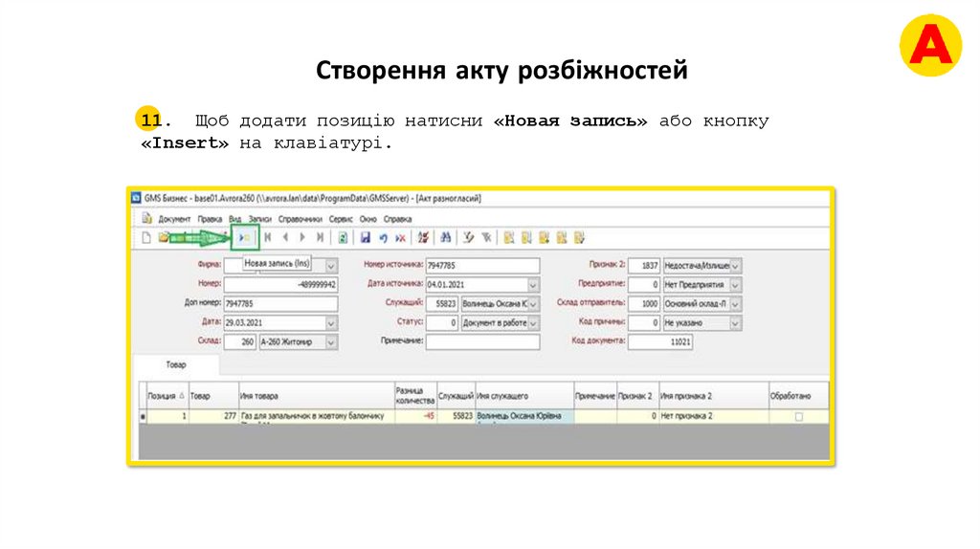Click the Имя служащего column header
This screenshot has width=980, height=549.
coord(524,396)
